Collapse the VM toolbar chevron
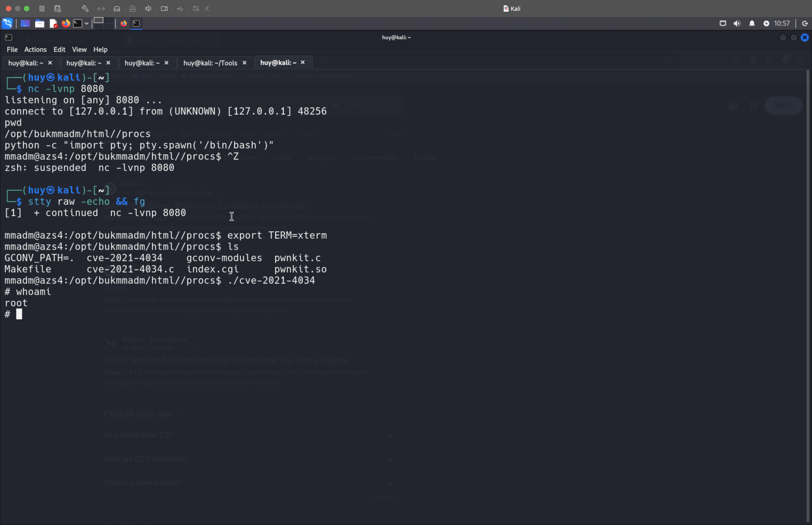The image size is (812, 525). tap(207, 9)
